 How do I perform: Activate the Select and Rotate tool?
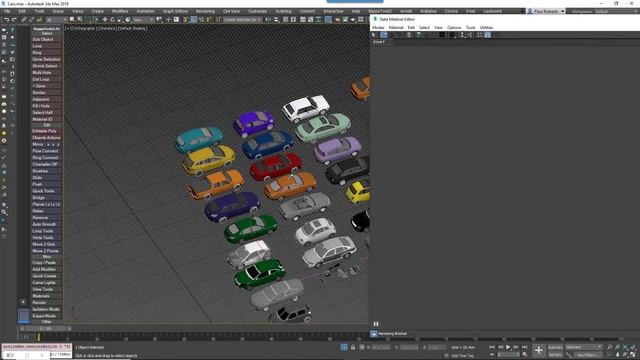click(112, 20)
